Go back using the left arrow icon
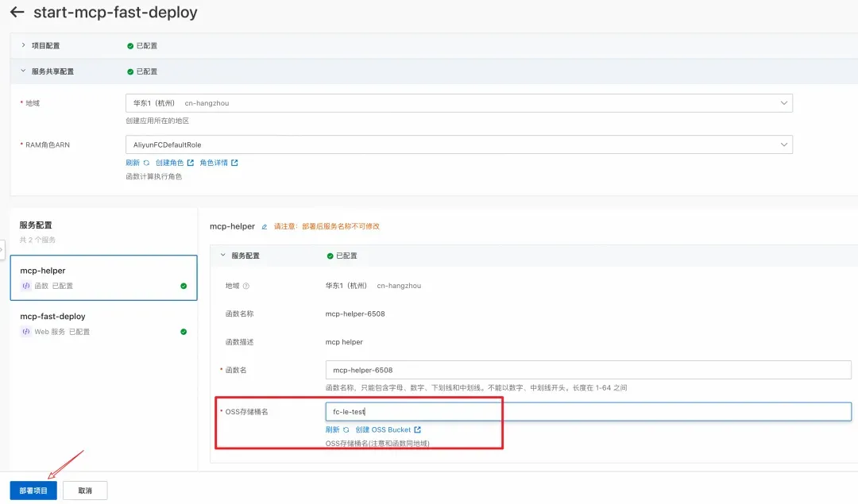 pyautogui.click(x=17, y=11)
